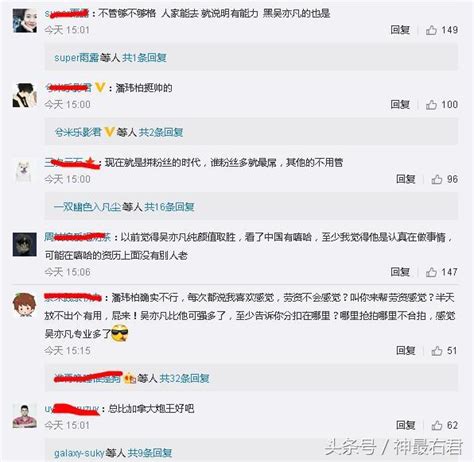Screen dimensions: 474x462
Task: Like the comment with 96 likes
Action: click(437, 180)
